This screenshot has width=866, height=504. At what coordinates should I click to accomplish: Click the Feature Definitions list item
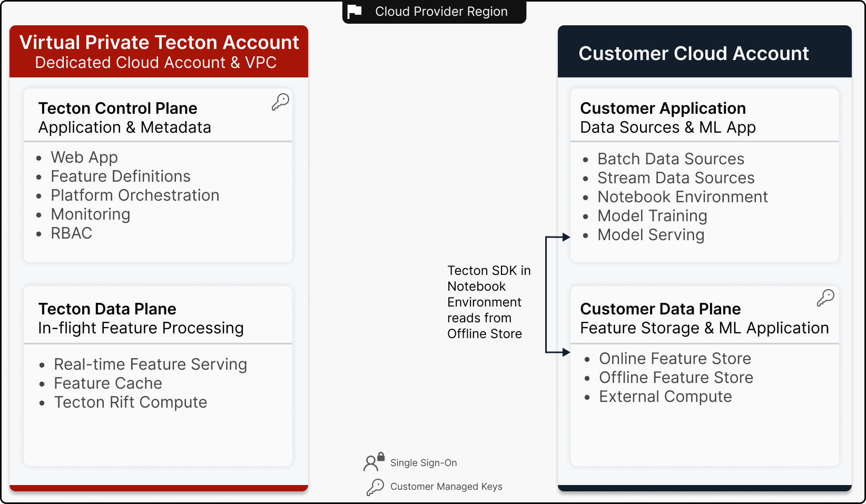121,176
